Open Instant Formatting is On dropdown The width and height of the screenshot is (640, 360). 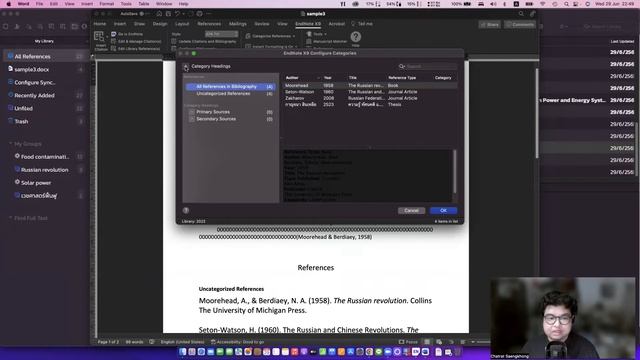(271, 47)
